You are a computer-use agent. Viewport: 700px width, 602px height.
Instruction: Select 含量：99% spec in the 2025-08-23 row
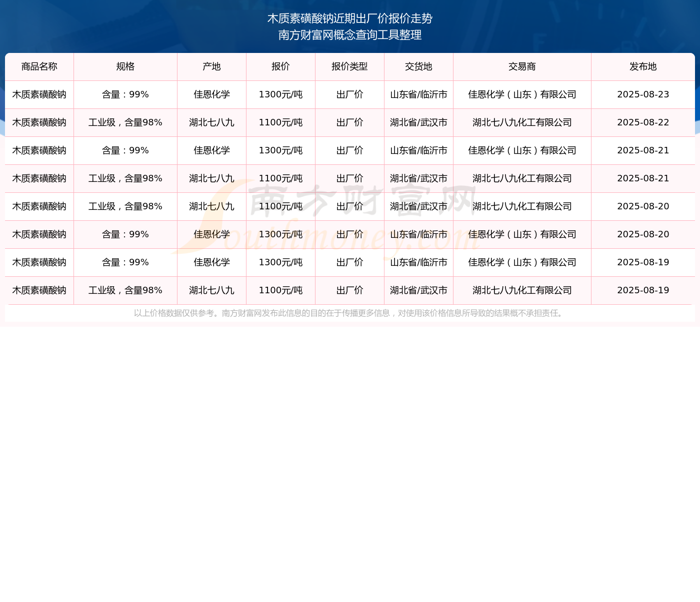click(x=125, y=95)
